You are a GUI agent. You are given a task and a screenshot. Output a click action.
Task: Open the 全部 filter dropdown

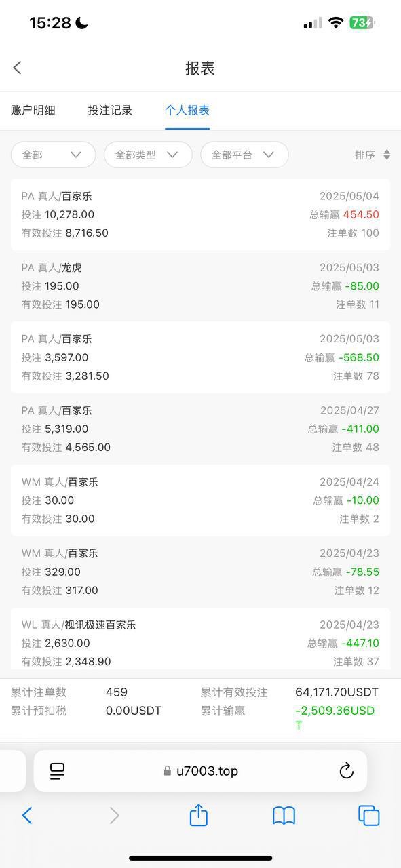coord(53,155)
